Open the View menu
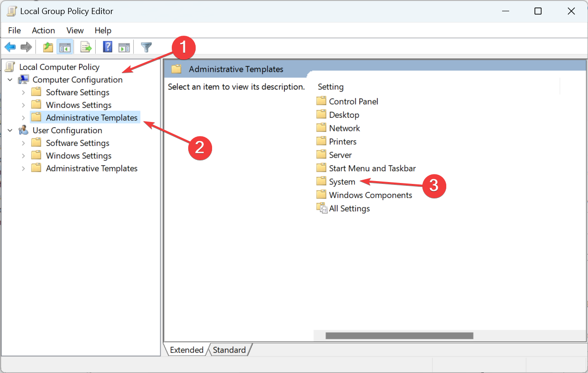Viewport: 588px width, 373px height. pyautogui.click(x=75, y=30)
